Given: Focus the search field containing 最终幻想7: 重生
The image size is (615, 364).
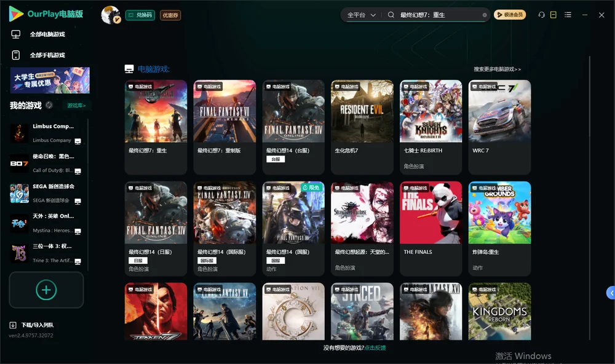Looking at the screenshot, I should tap(439, 15).
